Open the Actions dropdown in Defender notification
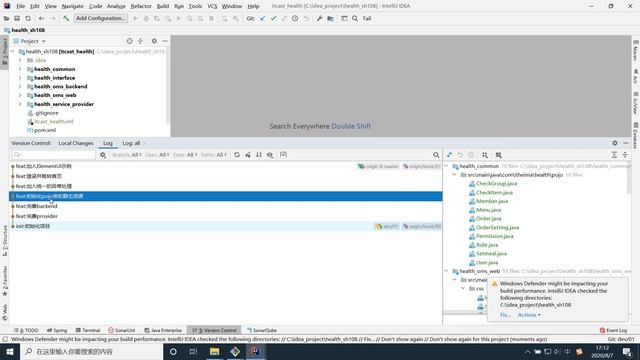Screen dimensions: 640x360 coord(529,315)
